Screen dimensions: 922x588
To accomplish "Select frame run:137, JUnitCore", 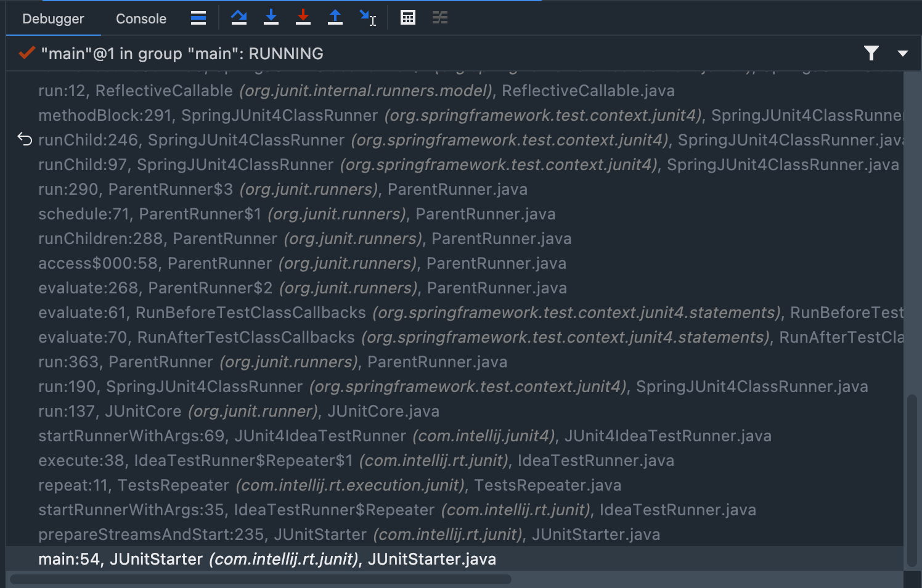I will (455, 411).
